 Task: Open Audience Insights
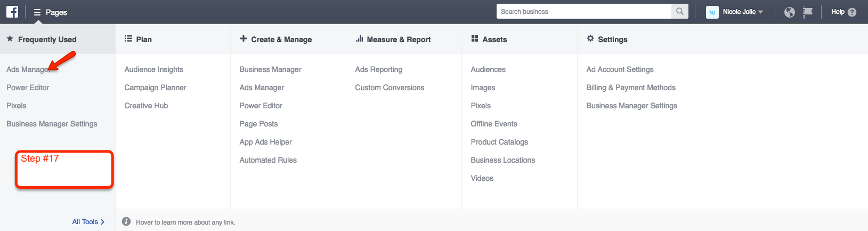pos(154,69)
